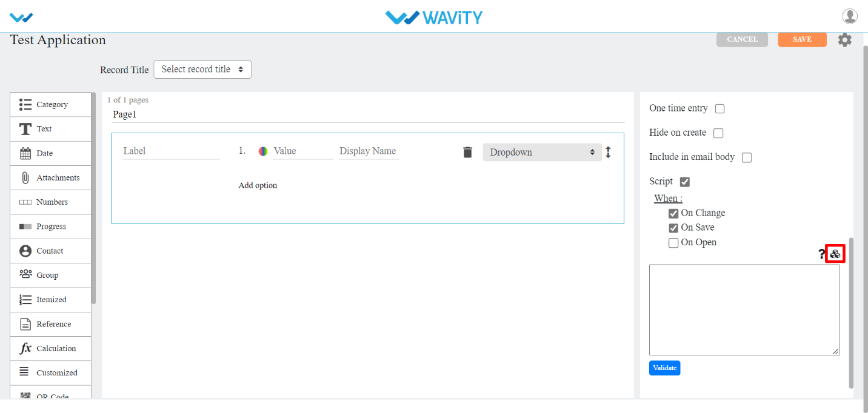Image resolution: width=868 pixels, height=413 pixels.
Task: Open script help question mark icon
Action: tap(822, 254)
